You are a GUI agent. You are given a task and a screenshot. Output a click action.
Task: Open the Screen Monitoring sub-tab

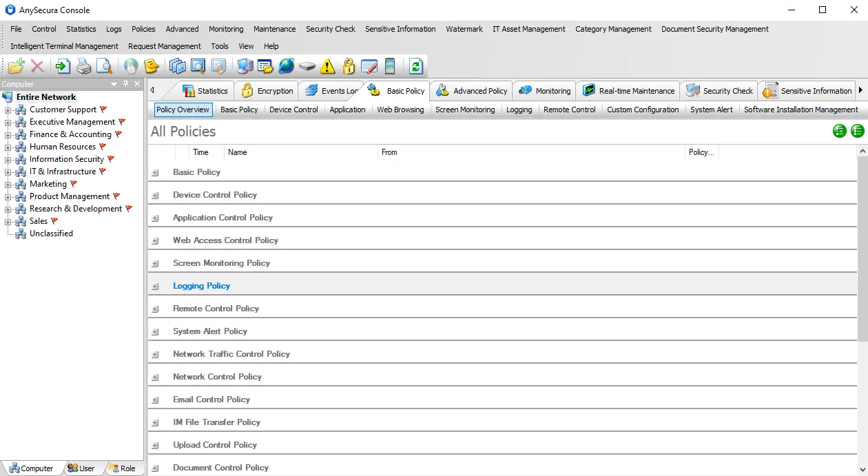465,110
